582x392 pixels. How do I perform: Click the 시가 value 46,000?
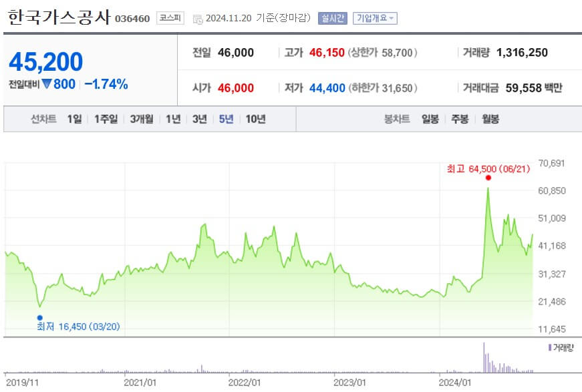click(x=236, y=88)
